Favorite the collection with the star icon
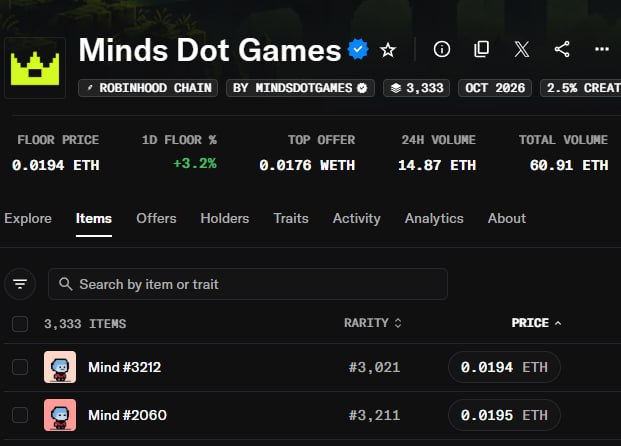The width and height of the screenshot is (621, 446). pos(388,50)
